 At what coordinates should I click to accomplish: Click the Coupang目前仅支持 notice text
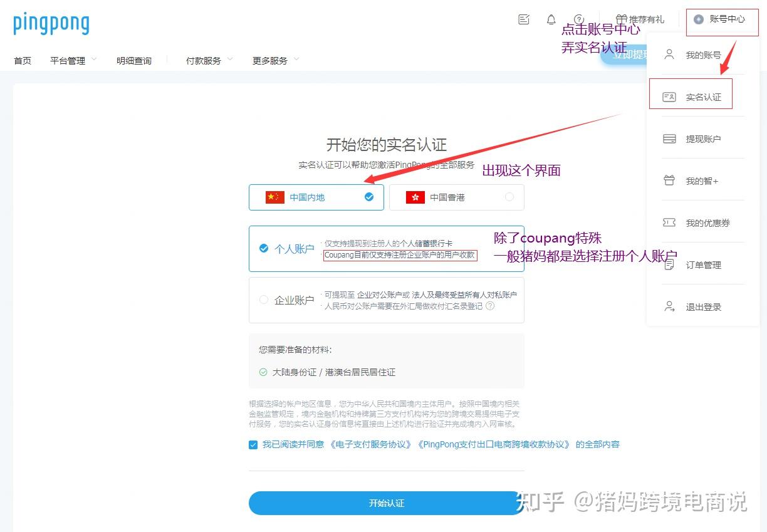click(x=400, y=255)
